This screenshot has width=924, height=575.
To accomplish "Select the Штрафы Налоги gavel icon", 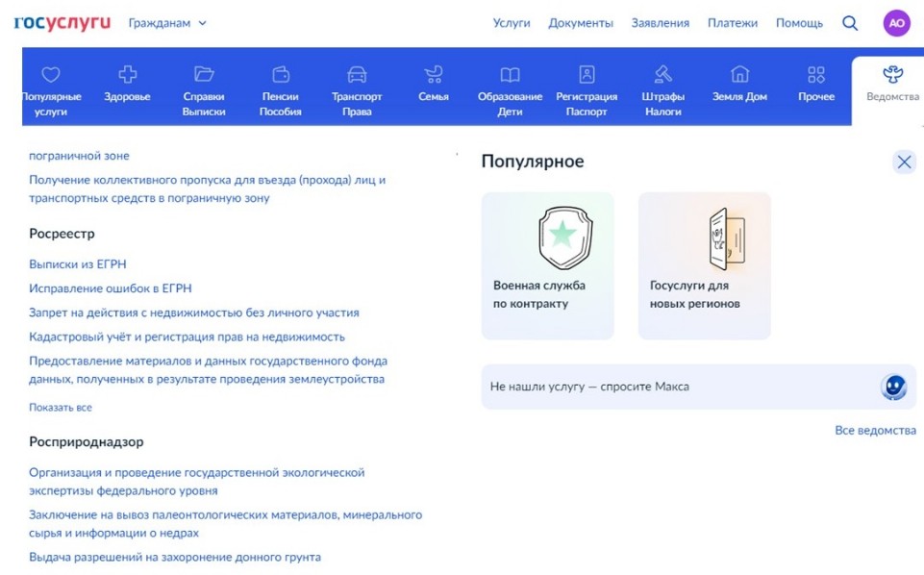I will click(662, 75).
